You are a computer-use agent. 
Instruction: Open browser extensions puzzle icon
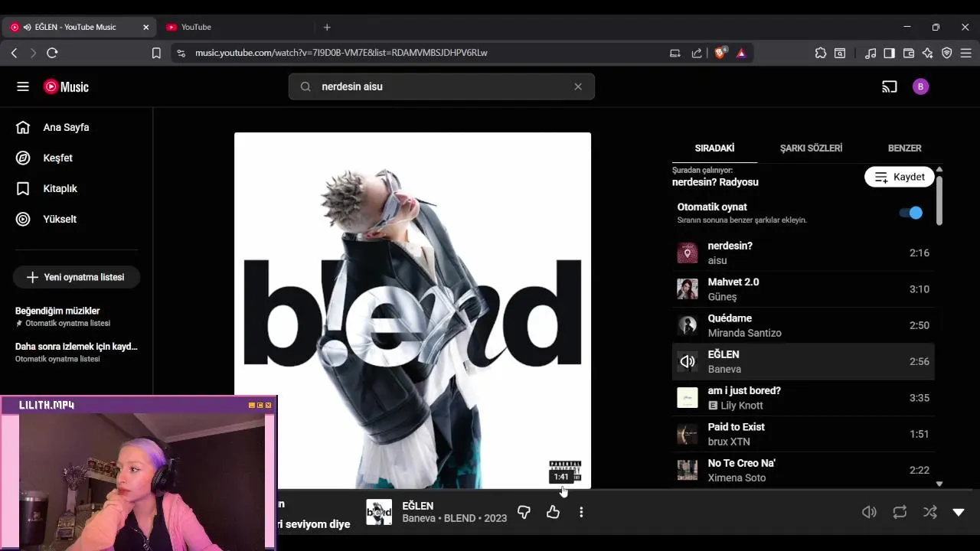[821, 53]
